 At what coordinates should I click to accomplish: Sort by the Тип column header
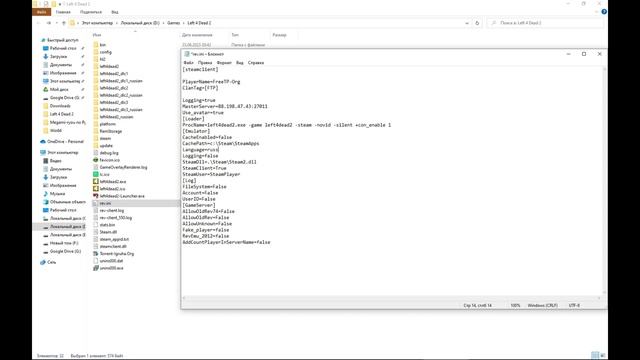(235, 35)
